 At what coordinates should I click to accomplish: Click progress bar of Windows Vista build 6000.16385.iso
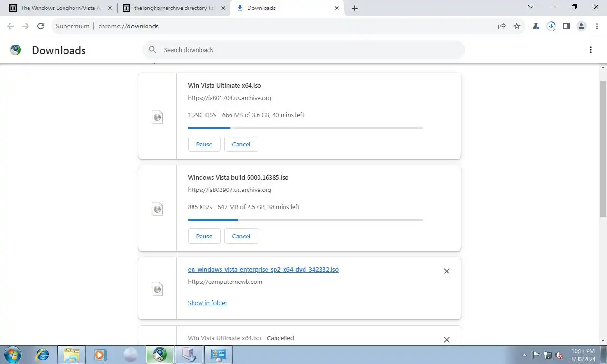coord(305,220)
